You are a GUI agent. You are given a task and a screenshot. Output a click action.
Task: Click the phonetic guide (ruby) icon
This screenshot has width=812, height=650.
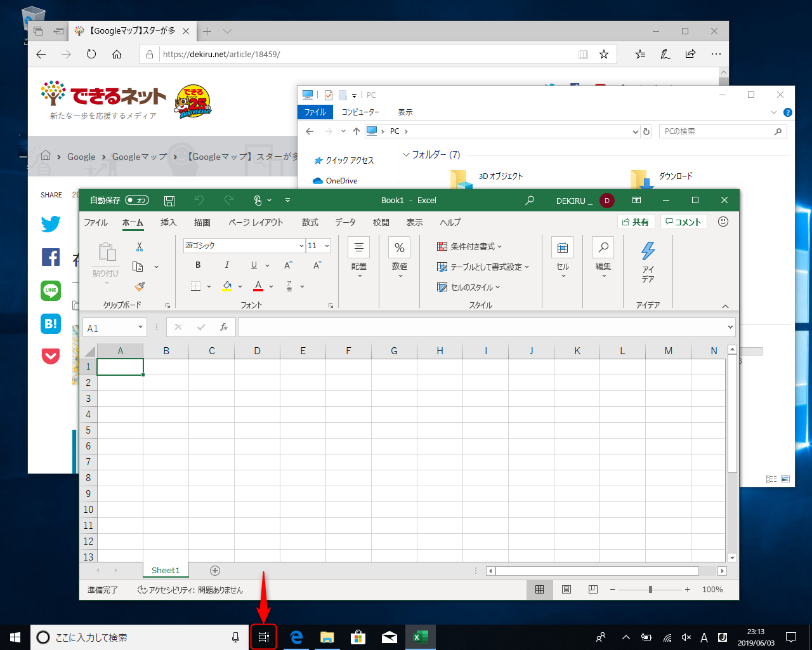289,286
